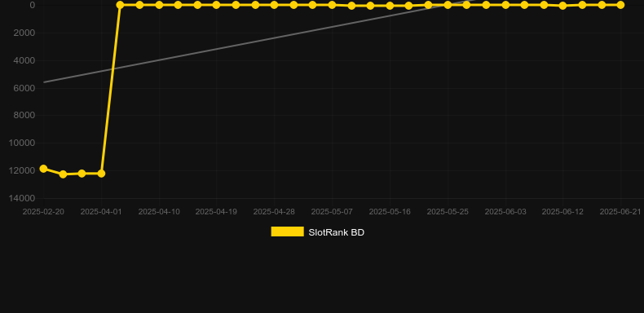Select the last data point for 2025-06-21
This screenshot has height=313, width=644.
point(620,5)
